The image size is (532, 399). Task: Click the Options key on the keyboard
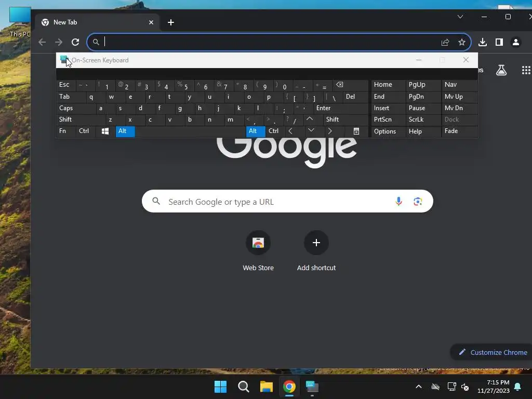pos(388,131)
